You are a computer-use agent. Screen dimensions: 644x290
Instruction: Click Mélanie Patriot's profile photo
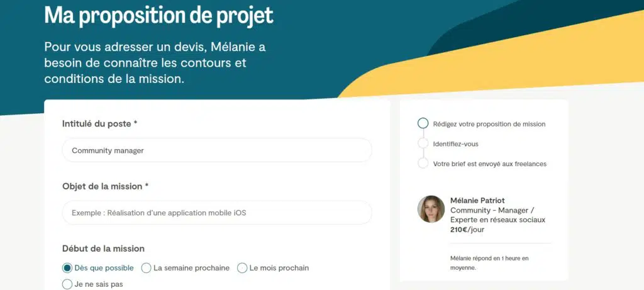[x=431, y=209]
